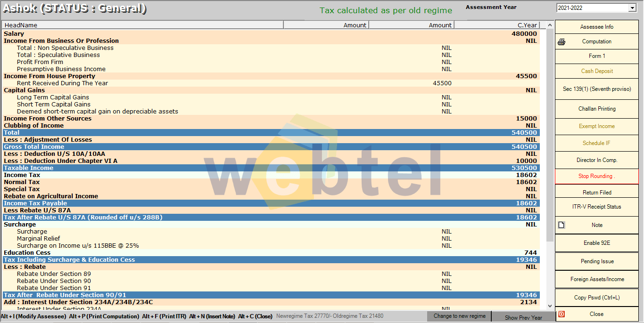Click Alt+I (Modify Assessee) shortcut label
644x323 pixels.
(x=33, y=316)
